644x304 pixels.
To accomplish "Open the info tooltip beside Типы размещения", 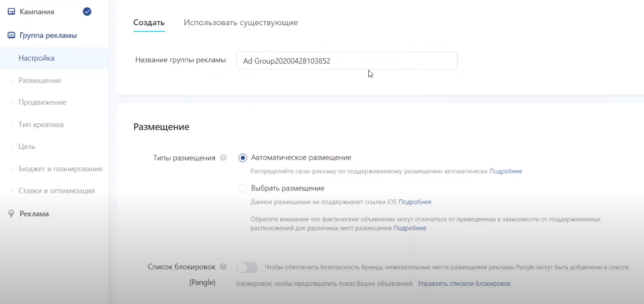I will click(223, 158).
